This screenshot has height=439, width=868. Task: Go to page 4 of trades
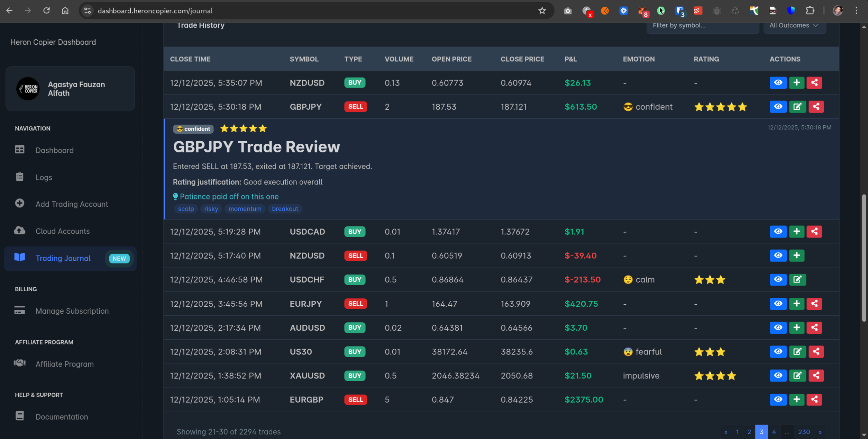coord(774,432)
